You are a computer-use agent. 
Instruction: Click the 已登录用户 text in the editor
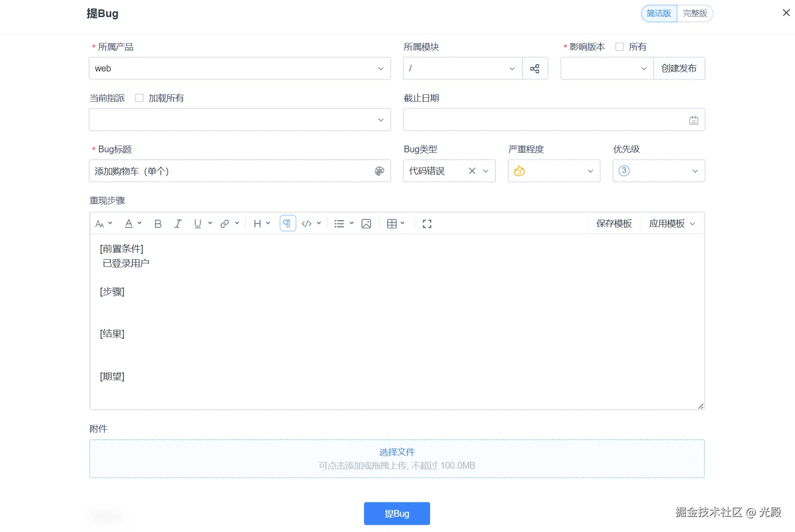[126, 263]
